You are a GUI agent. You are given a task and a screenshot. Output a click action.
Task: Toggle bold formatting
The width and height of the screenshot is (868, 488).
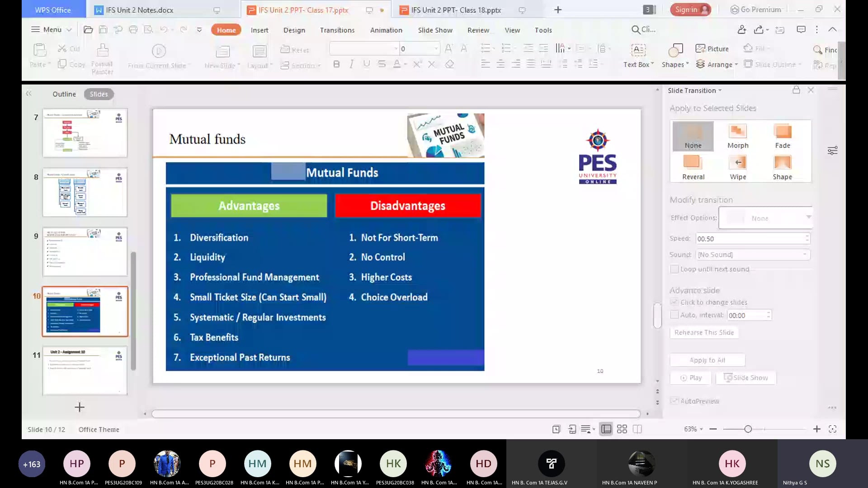point(336,64)
